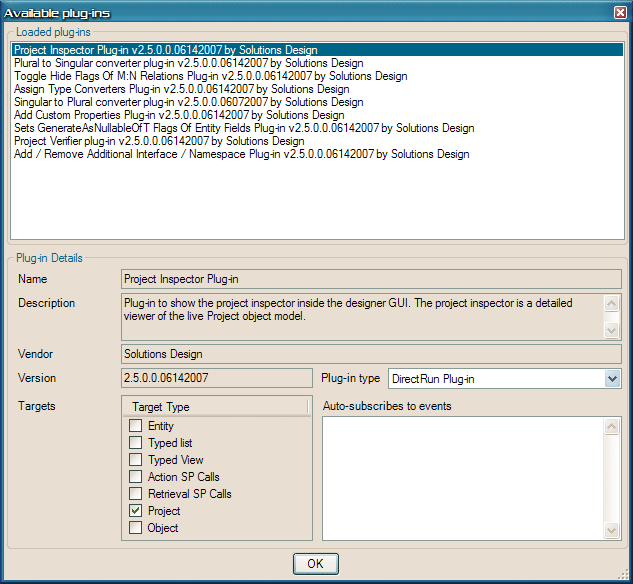Screen dimensions: 633x584
Task: Open the Plug-in type dropdown arrow
Action: [x=612, y=379]
